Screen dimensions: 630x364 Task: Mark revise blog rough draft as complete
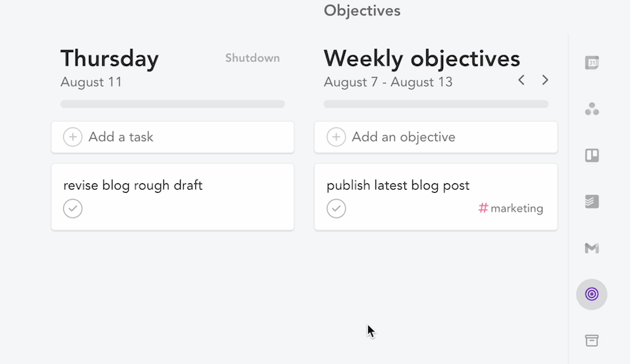(x=73, y=209)
